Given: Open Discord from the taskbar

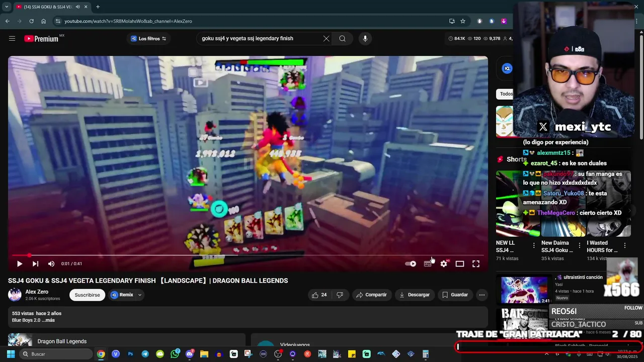Looking at the screenshot, I should (190, 354).
